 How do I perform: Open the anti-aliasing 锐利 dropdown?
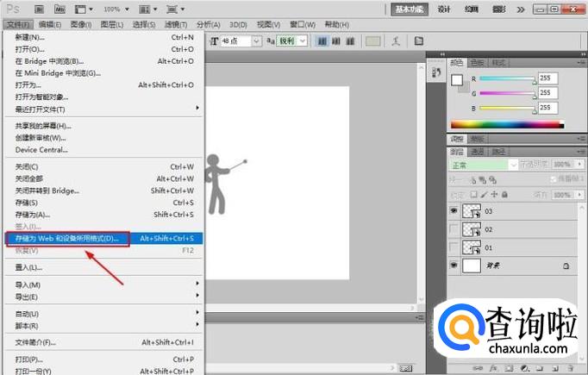305,41
